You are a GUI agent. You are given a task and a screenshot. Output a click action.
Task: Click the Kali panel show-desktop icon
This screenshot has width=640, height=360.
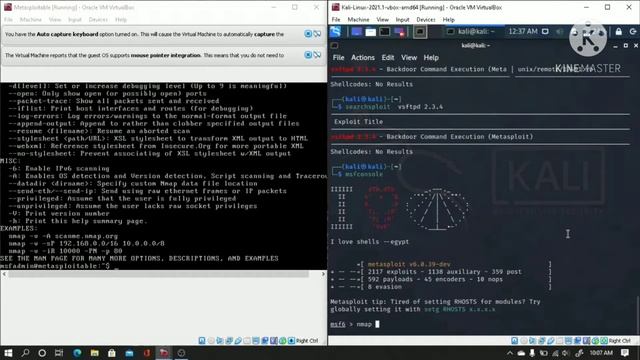coord(356,32)
